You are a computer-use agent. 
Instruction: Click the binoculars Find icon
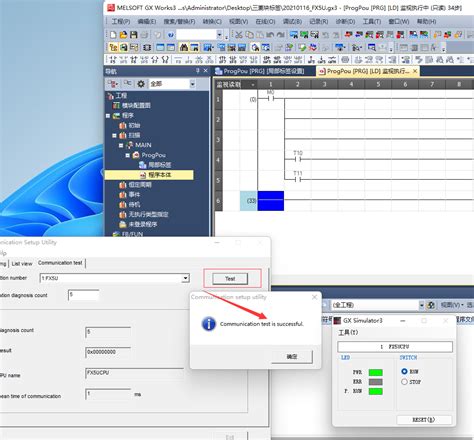pos(184,48)
